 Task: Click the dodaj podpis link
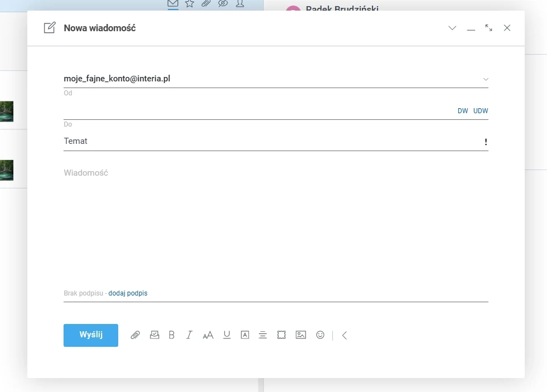tap(128, 293)
